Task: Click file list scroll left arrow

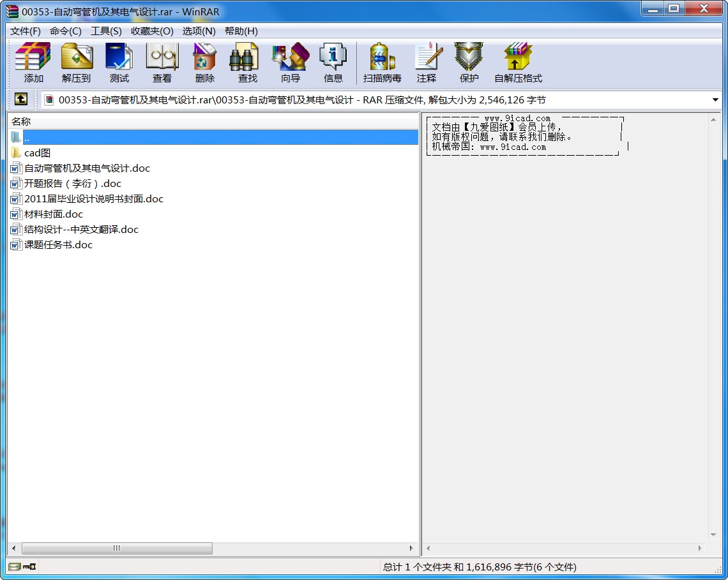Action: pos(14,548)
